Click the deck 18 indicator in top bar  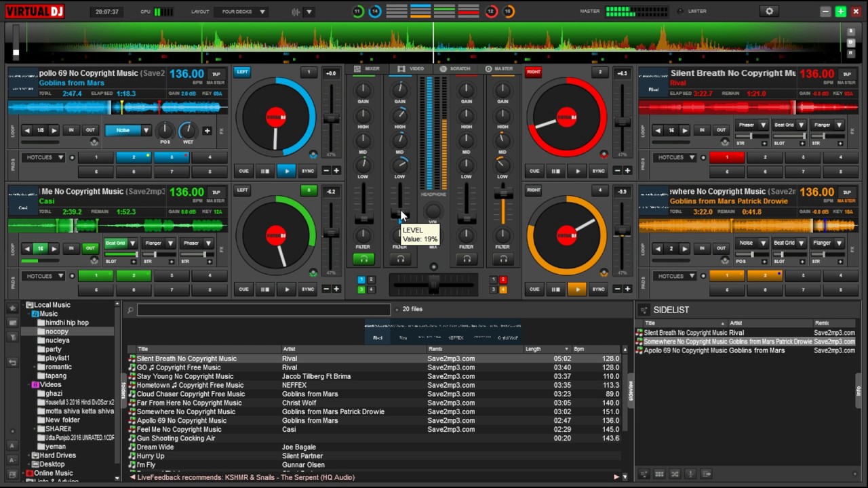click(x=507, y=12)
